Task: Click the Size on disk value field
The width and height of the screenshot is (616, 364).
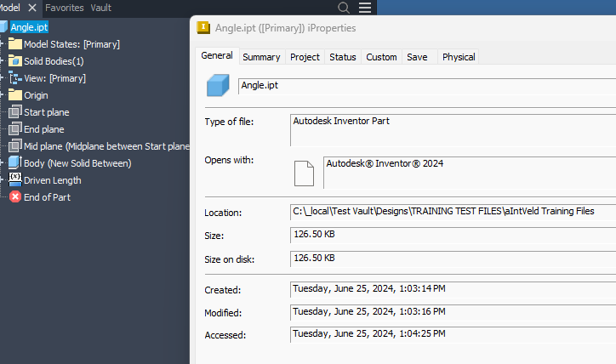Action: (x=453, y=259)
